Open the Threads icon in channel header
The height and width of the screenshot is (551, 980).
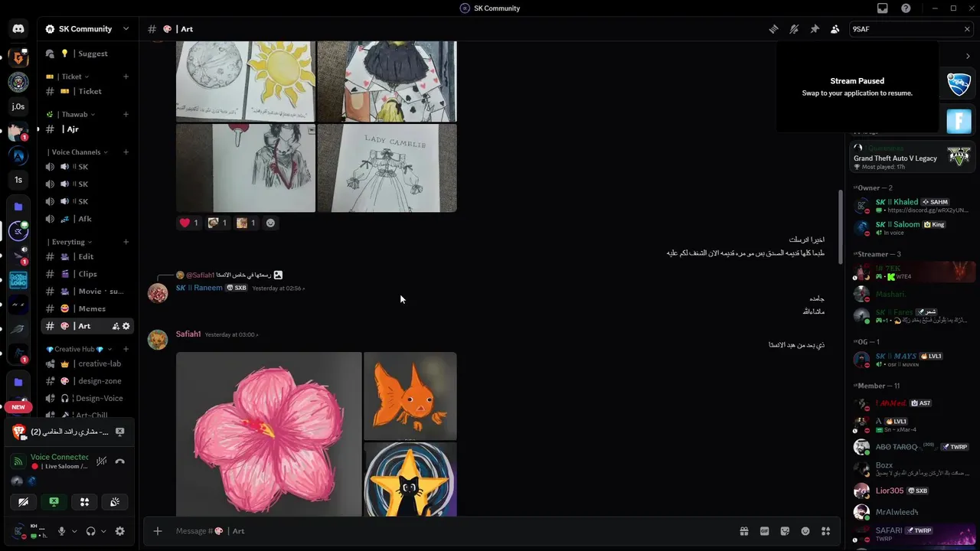click(x=774, y=29)
